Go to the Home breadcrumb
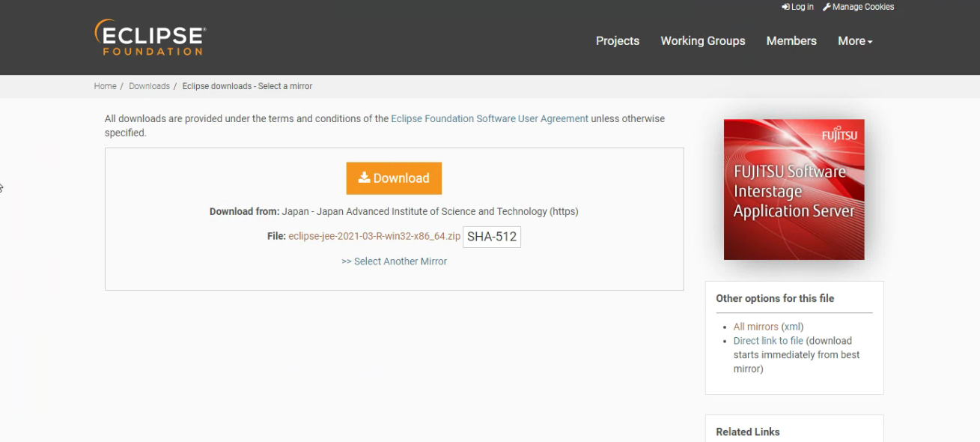The width and height of the screenshot is (980, 442). pyautogui.click(x=105, y=86)
